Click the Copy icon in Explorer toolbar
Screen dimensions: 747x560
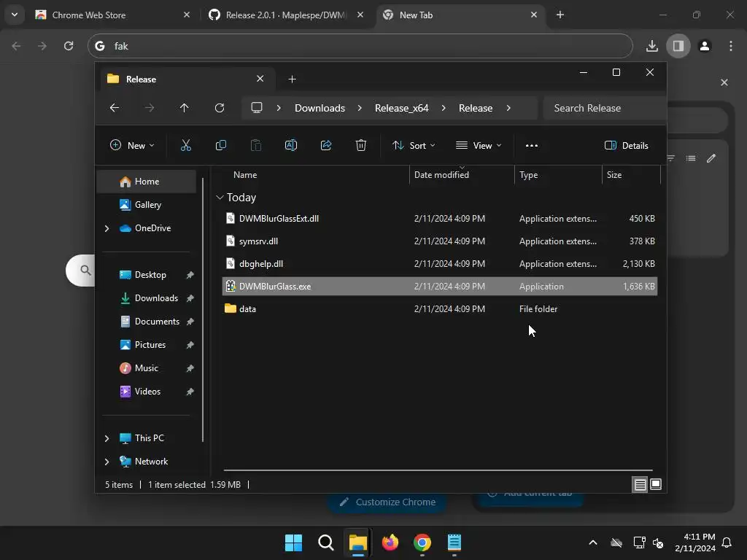pyautogui.click(x=220, y=145)
